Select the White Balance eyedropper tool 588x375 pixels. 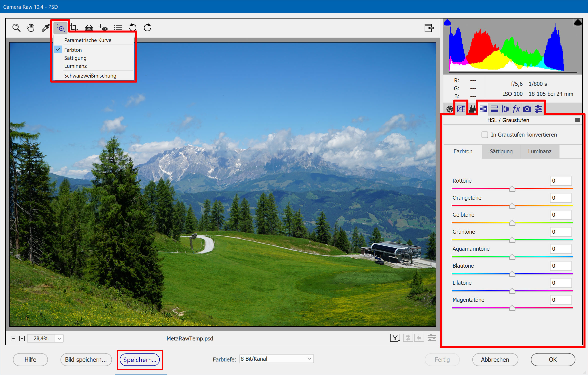click(45, 28)
